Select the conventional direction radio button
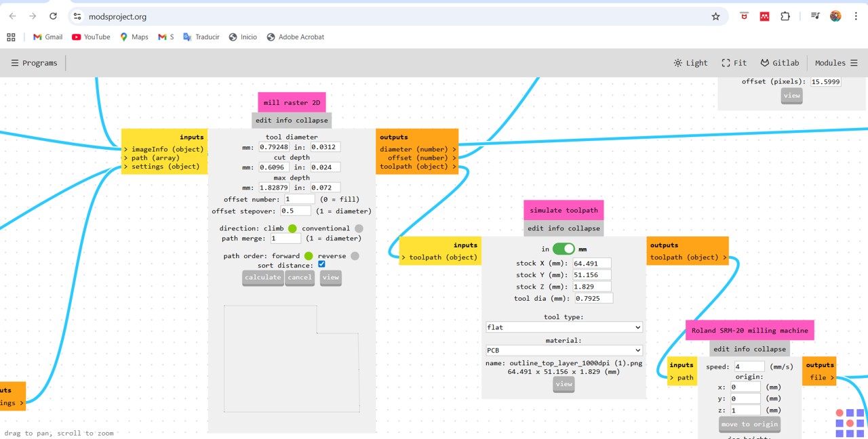Image resolution: width=868 pixels, height=439 pixels. (x=359, y=228)
